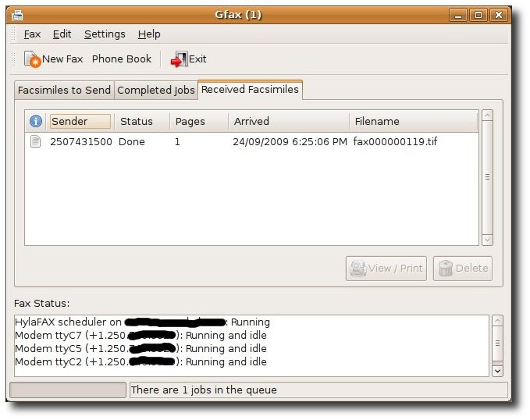Click the blue info column header icon
This screenshot has width=530, height=420.
(36, 121)
